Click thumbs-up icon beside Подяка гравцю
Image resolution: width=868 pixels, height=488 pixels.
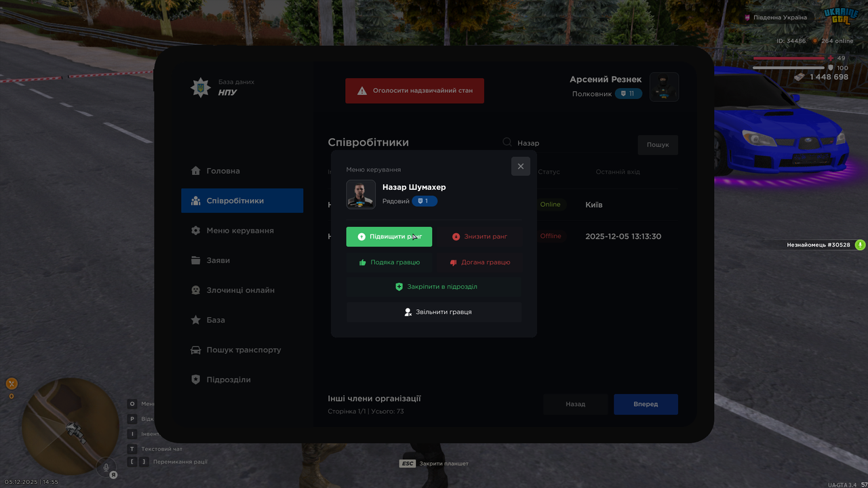tap(363, 262)
